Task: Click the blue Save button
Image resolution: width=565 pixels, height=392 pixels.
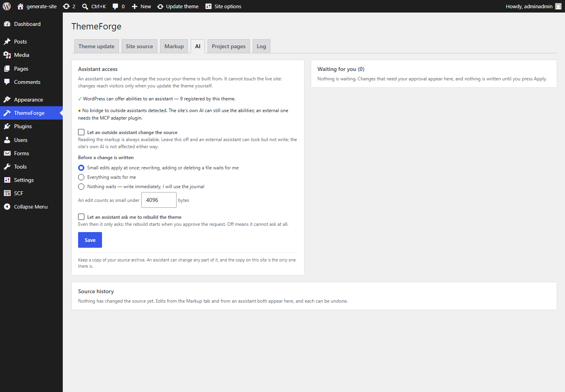Action: click(90, 240)
